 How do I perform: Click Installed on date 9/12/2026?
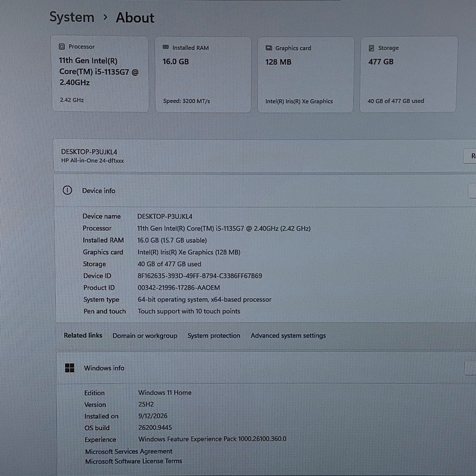[153, 416]
